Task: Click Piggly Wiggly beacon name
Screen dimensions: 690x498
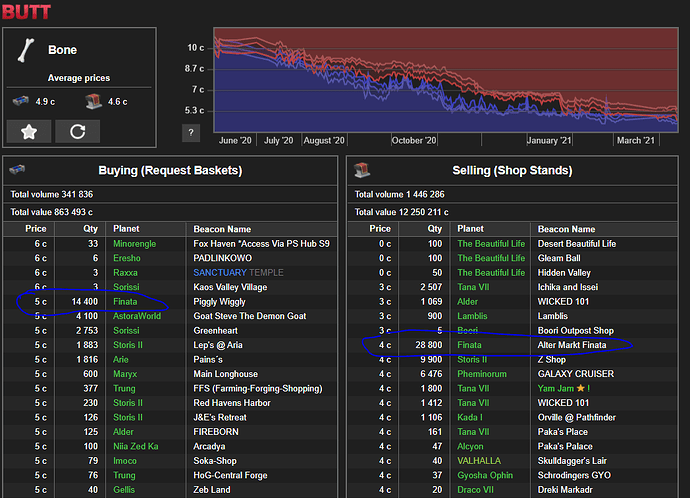Action: (219, 302)
